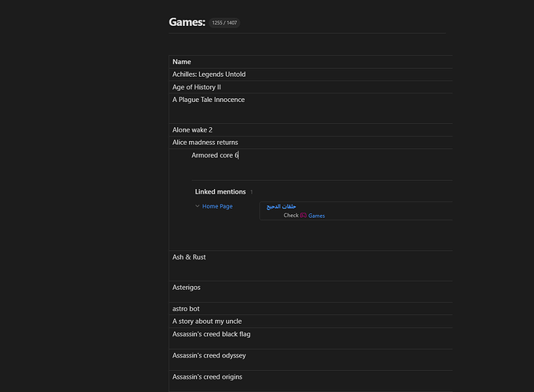
Task: Click the Check text in mention preview
Action: pyautogui.click(x=291, y=216)
